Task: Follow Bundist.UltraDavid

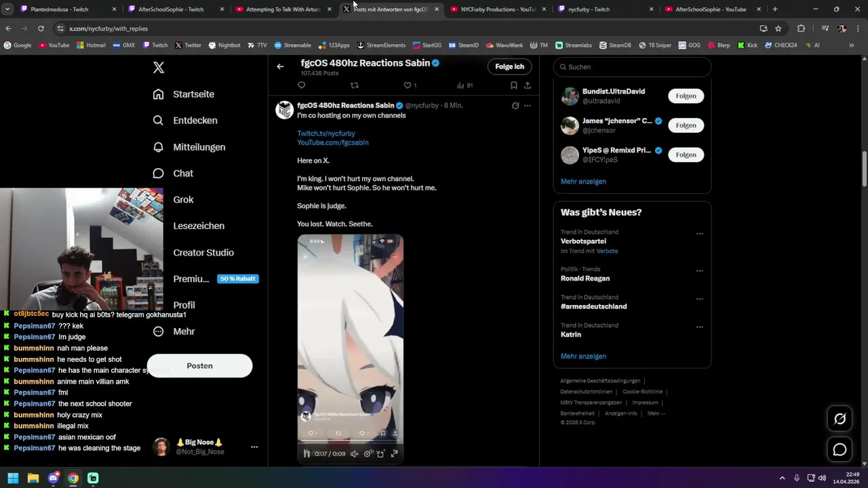Action: (686, 96)
